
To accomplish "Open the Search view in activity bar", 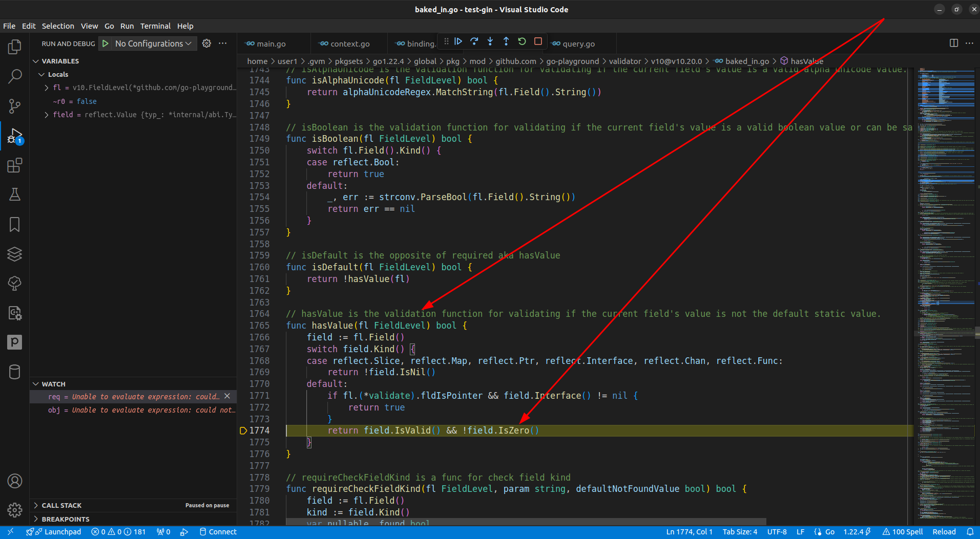I will point(14,77).
